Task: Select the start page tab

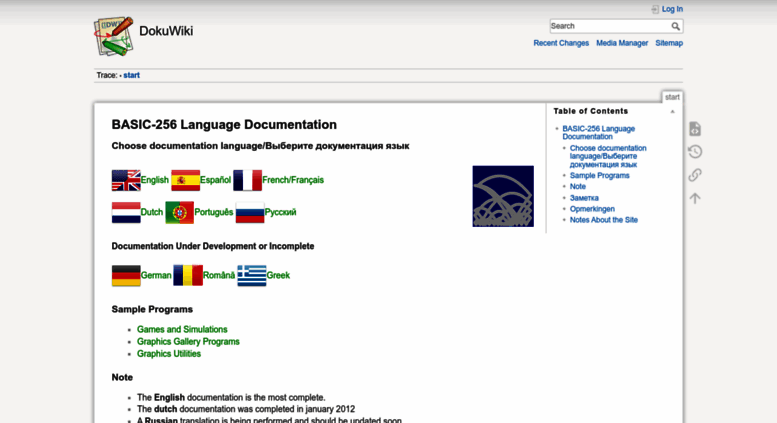Action: (672, 97)
